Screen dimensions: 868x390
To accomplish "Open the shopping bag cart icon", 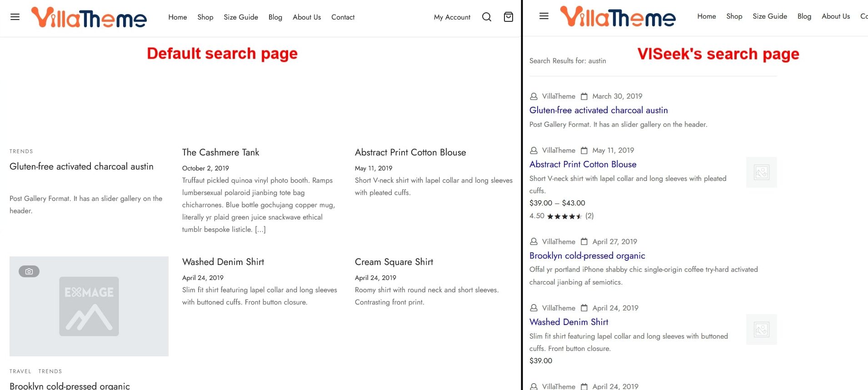I will (508, 17).
